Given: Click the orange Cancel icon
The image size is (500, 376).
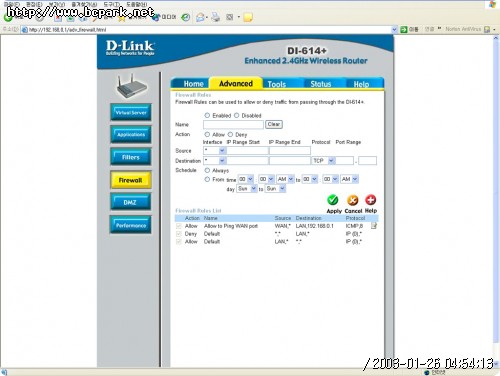Looking at the screenshot, I should tap(353, 200).
